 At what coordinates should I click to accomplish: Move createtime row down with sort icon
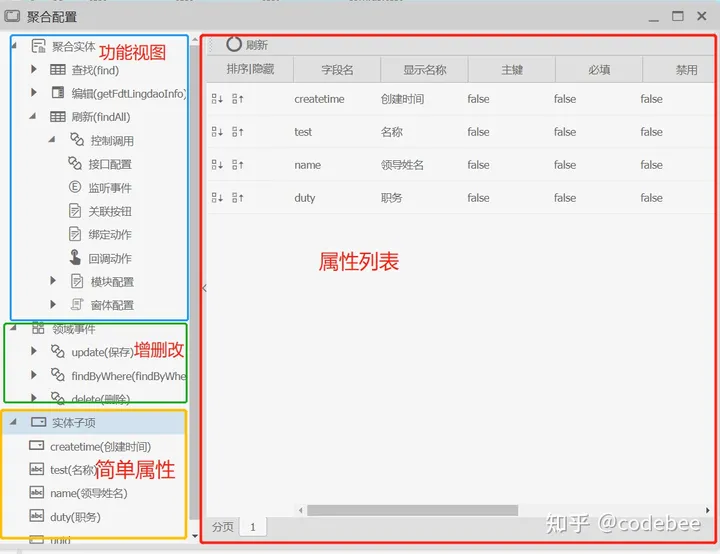tap(217, 99)
